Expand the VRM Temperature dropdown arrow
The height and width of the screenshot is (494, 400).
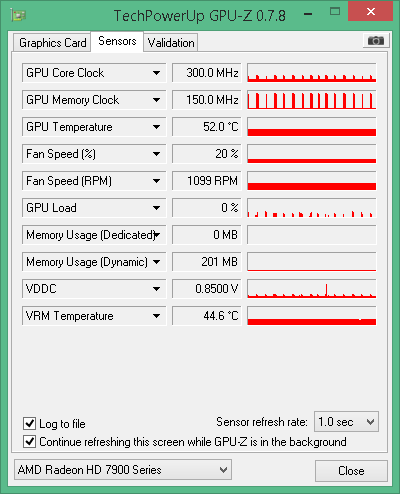(x=156, y=316)
